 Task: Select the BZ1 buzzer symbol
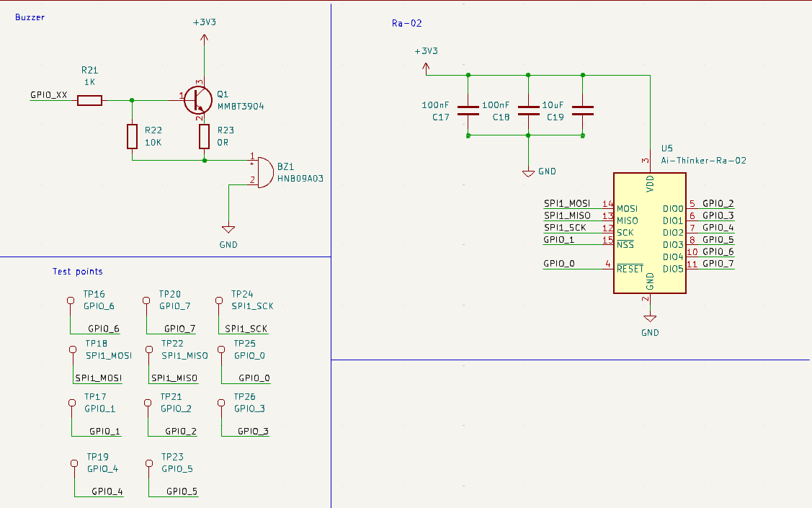(x=264, y=172)
